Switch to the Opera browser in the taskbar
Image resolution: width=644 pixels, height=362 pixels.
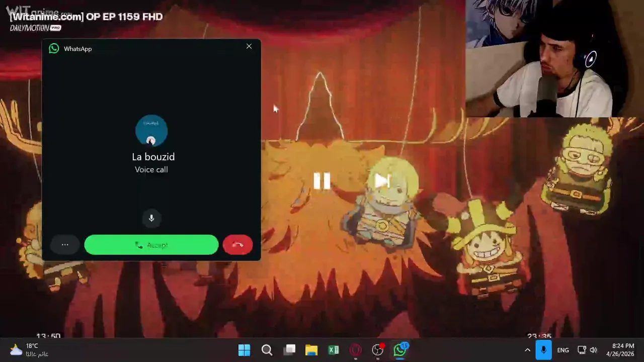356,350
